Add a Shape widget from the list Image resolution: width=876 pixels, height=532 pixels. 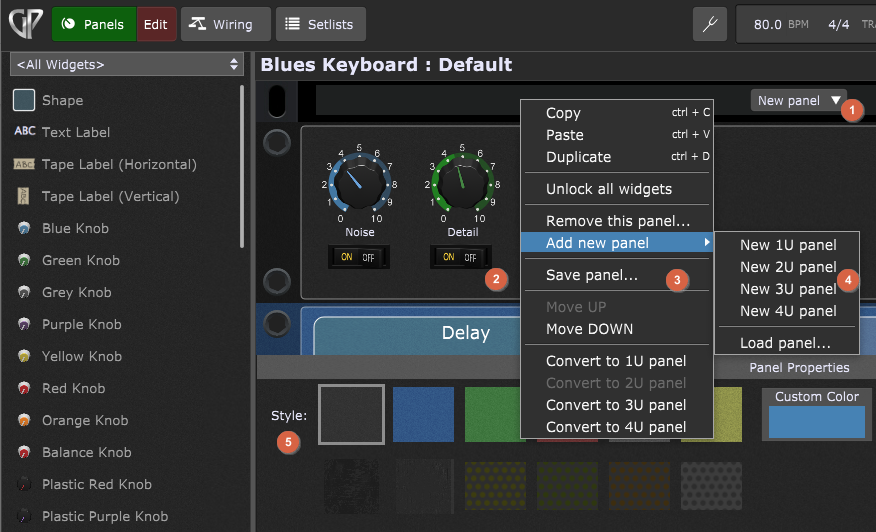[x=48, y=100]
